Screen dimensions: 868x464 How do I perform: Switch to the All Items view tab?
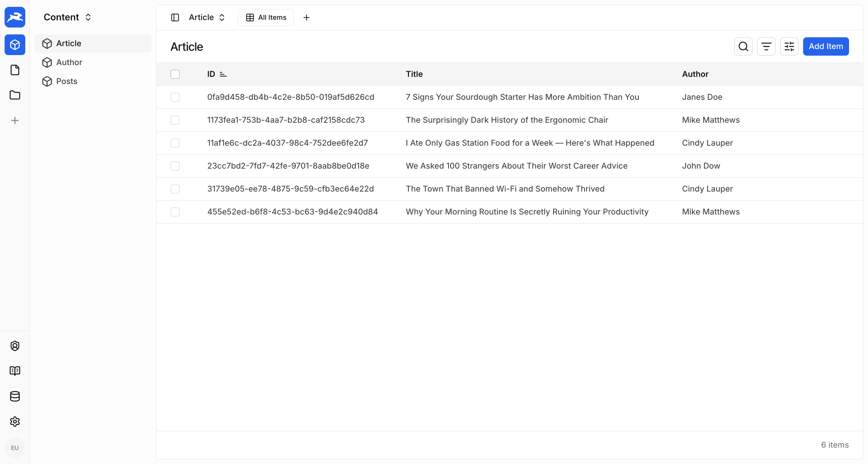pos(266,17)
